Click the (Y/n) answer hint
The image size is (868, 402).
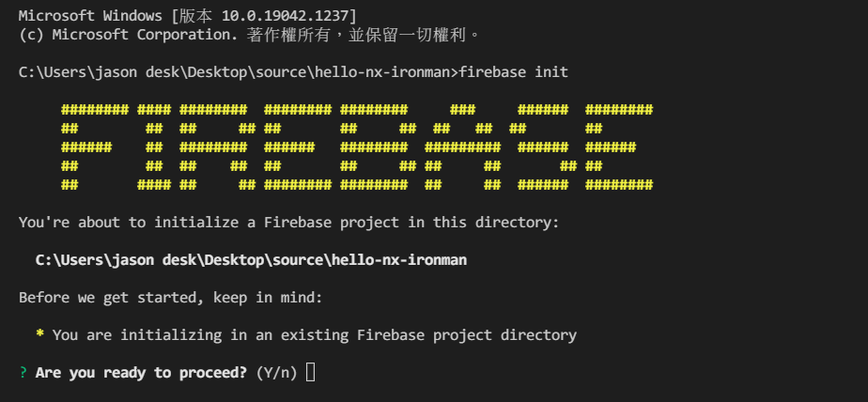click(x=277, y=373)
